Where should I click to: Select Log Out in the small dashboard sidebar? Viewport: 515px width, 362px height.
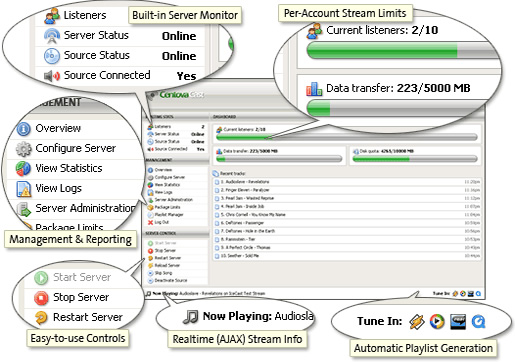162,222
